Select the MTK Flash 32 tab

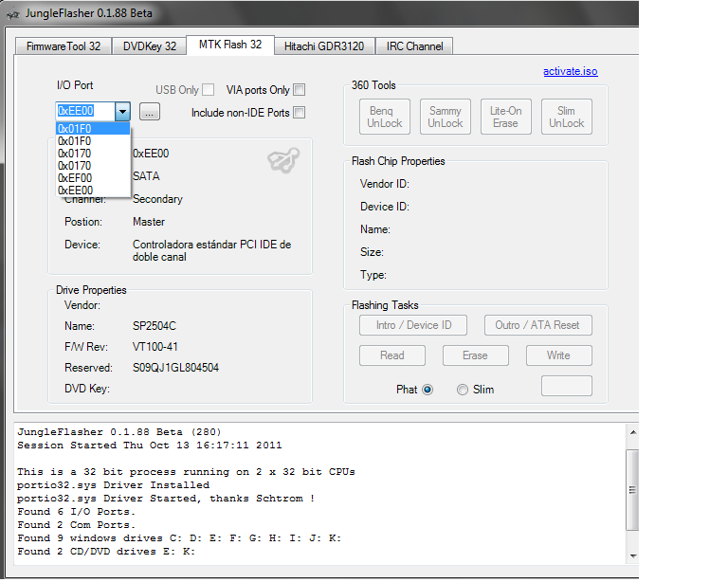(230, 45)
